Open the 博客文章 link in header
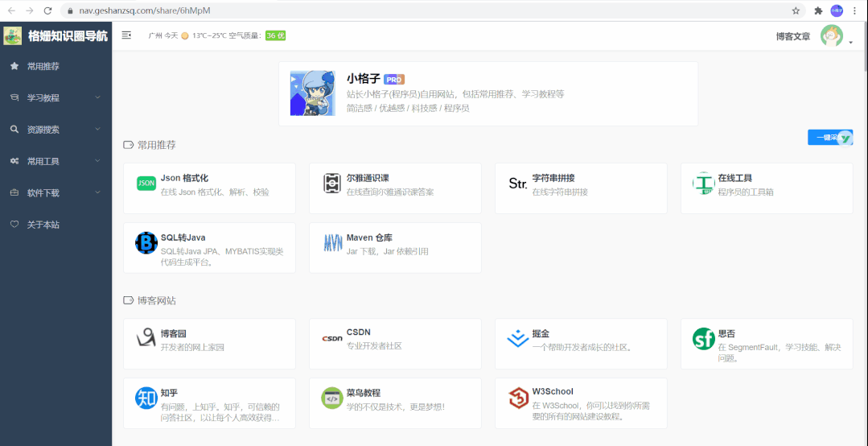The height and width of the screenshot is (446, 868). (x=792, y=36)
